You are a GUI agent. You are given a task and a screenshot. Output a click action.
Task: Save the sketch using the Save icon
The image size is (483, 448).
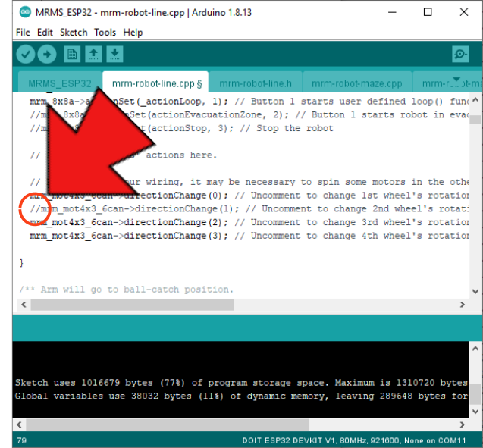pyautogui.click(x=114, y=54)
